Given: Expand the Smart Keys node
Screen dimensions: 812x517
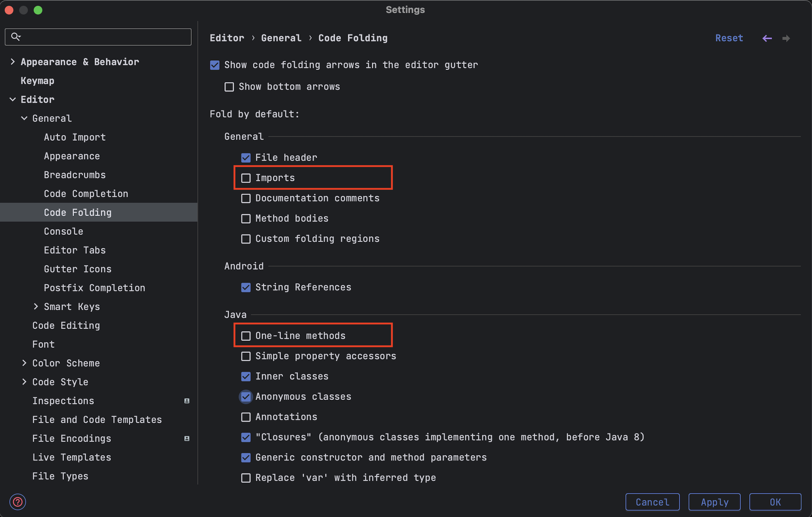Looking at the screenshot, I should (36, 306).
